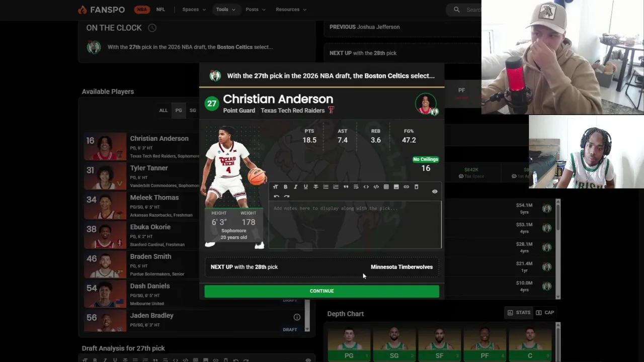Click the trash icon in pick notes toolbar
This screenshot has width=644, height=362.
416,187
